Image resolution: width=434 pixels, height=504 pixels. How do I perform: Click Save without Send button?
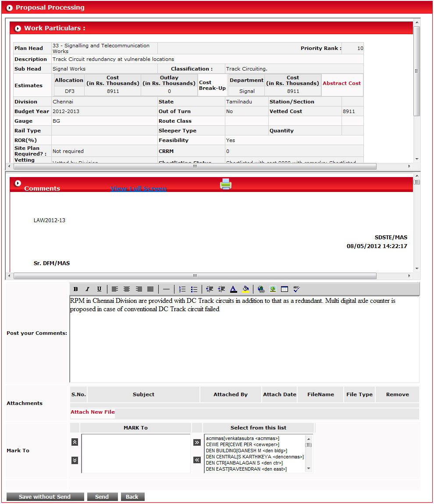(x=45, y=497)
